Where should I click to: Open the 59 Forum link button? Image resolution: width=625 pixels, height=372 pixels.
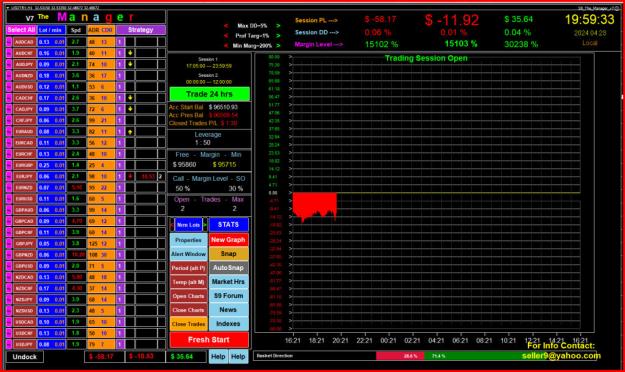(228, 296)
